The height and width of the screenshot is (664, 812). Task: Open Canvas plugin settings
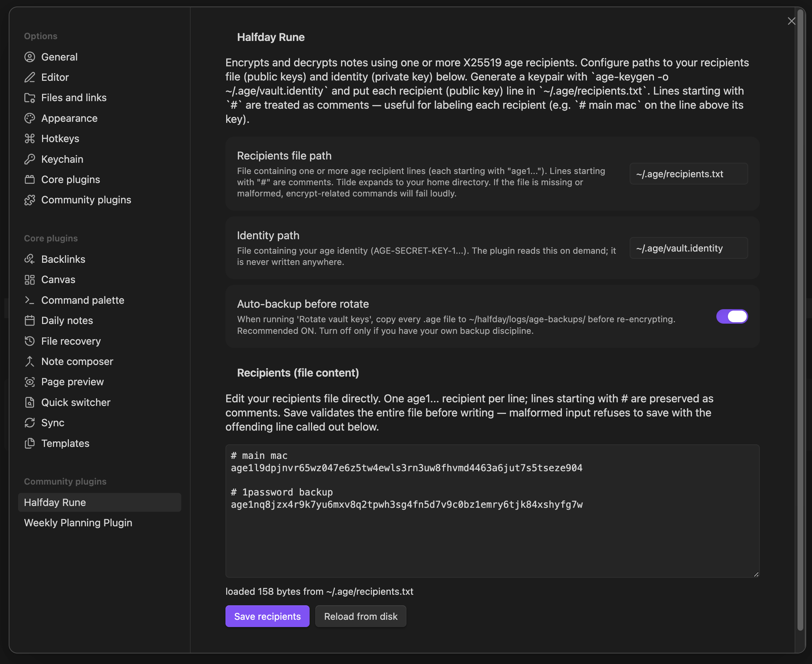click(99, 279)
